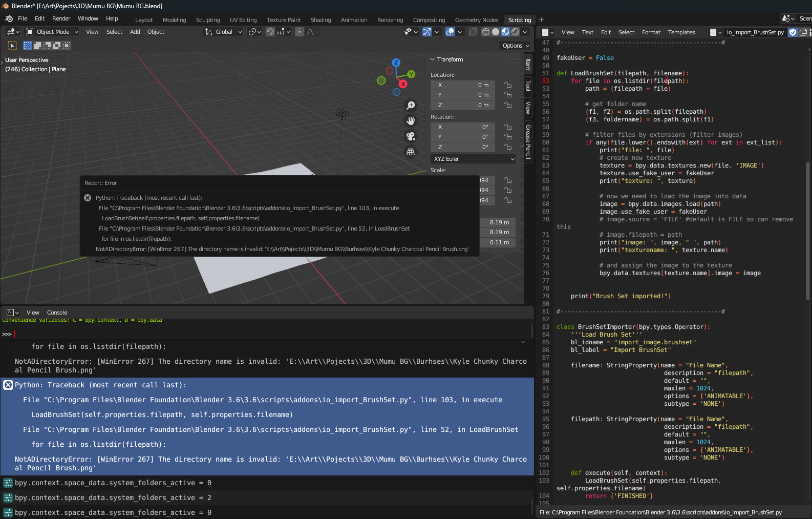Toggle camera view with the camera icon
812x519 pixels.
coord(411,136)
